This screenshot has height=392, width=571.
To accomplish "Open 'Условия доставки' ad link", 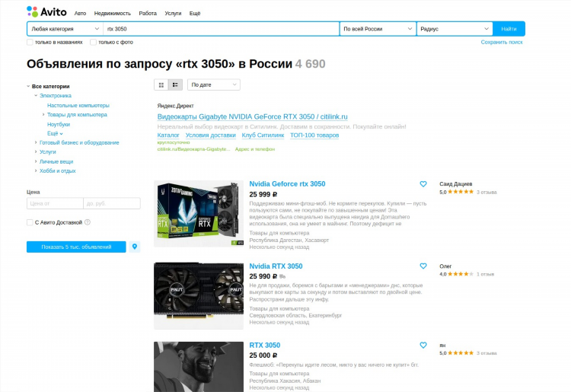I will 210,135.
